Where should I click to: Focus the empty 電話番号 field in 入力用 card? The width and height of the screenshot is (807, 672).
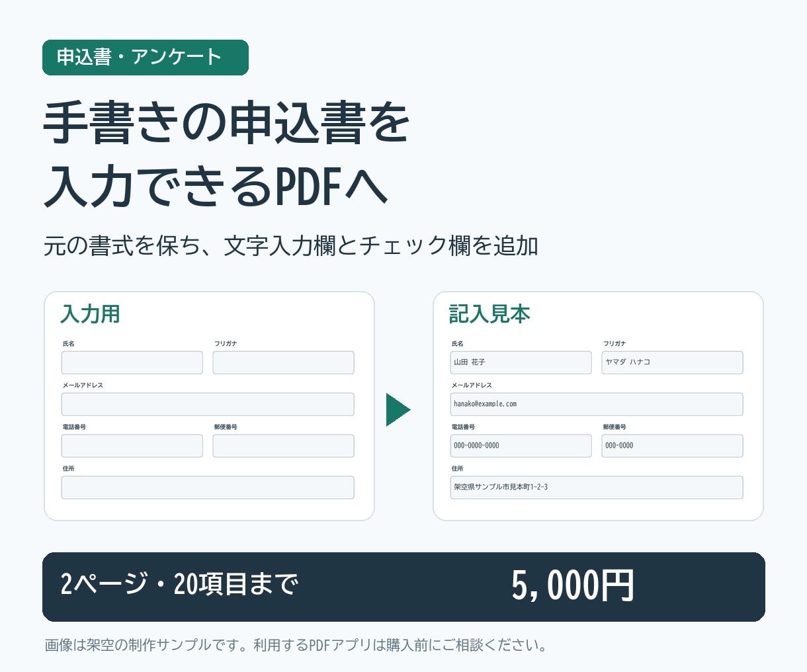tap(132, 446)
